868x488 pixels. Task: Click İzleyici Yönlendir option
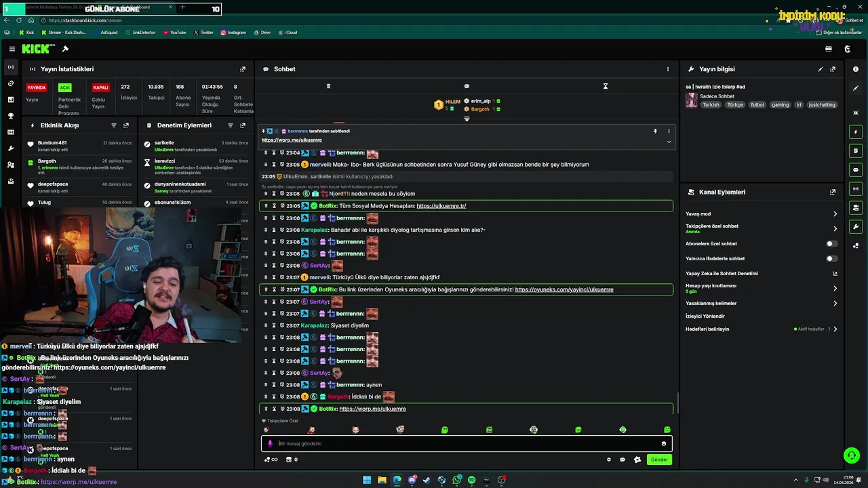tap(705, 316)
